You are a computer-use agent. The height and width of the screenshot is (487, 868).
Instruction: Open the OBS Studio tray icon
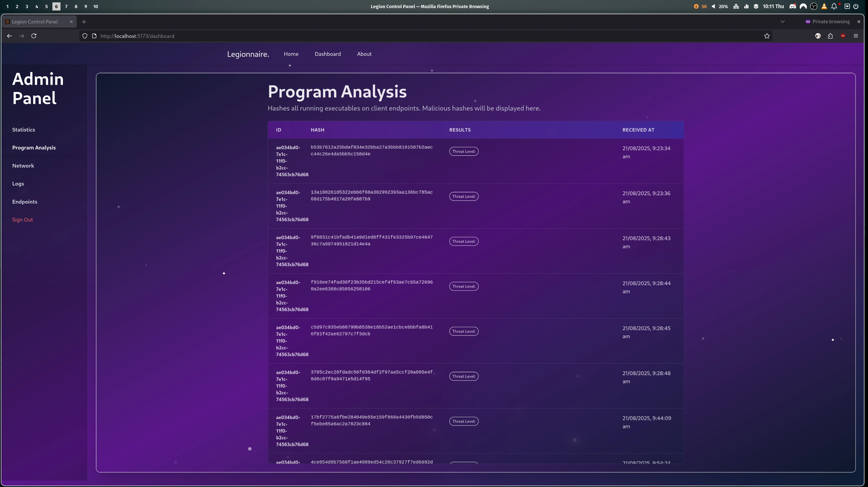tap(814, 6)
